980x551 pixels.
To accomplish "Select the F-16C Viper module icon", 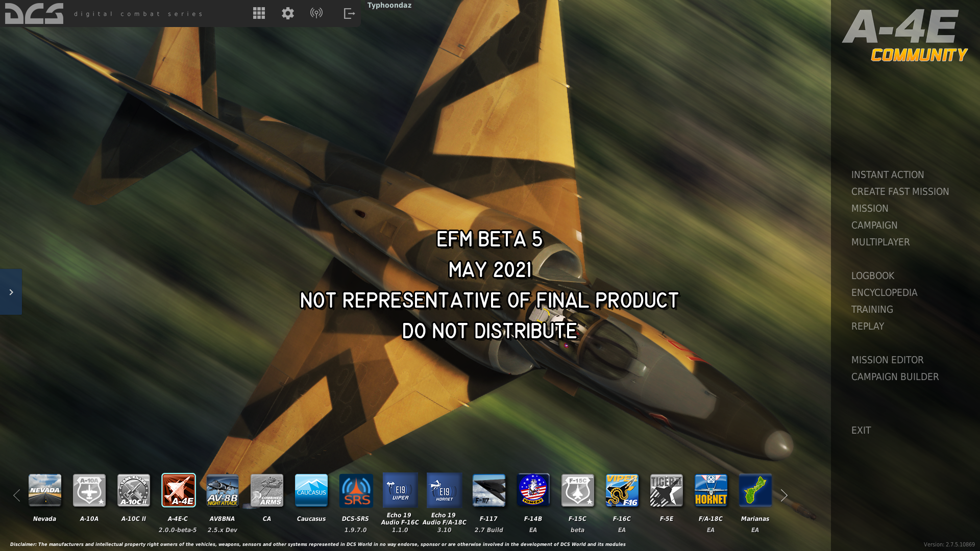I will coord(622,490).
